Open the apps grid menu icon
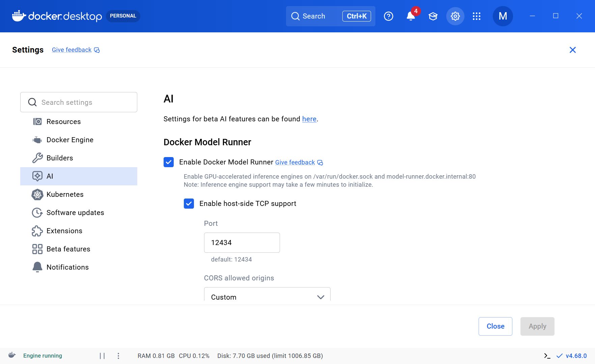The width and height of the screenshot is (595, 364). pos(476,16)
